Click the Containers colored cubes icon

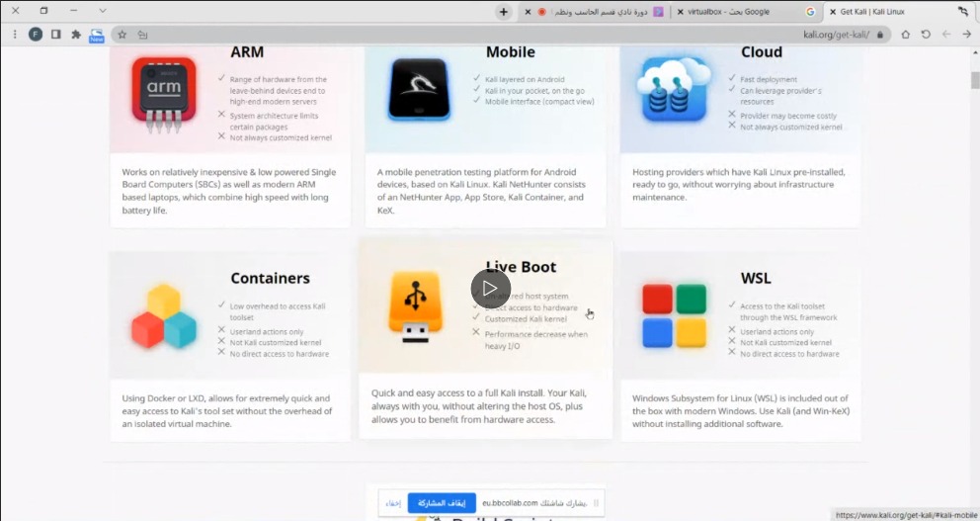pyautogui.click(x=164, y=315)
